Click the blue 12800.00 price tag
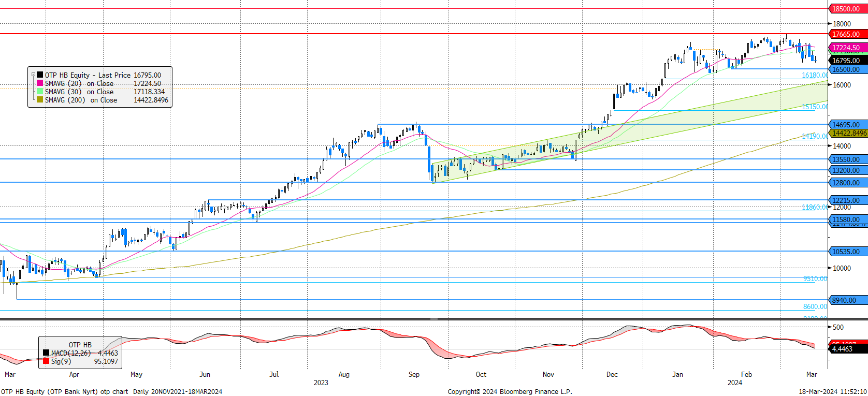The height and width of the screenshot is (396, 868). click(x=848, y=183)
